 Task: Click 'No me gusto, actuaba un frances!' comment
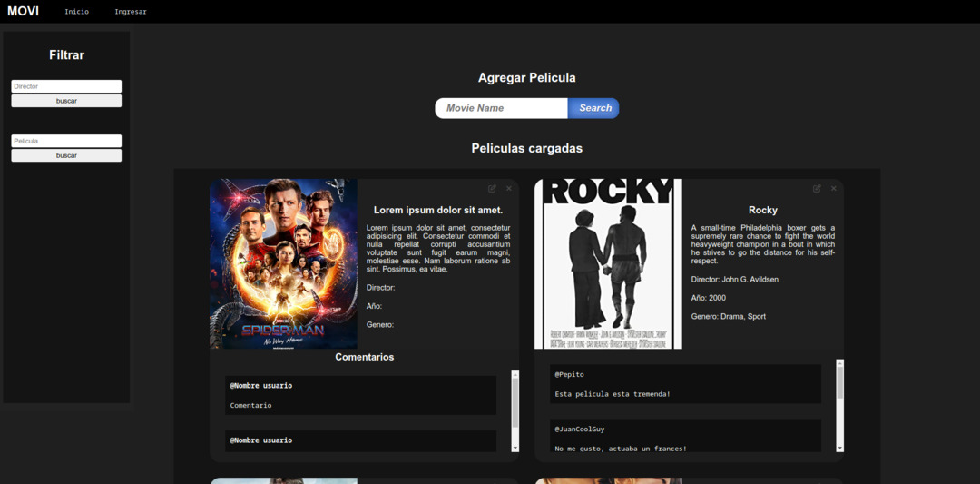(x=621, y=448)
